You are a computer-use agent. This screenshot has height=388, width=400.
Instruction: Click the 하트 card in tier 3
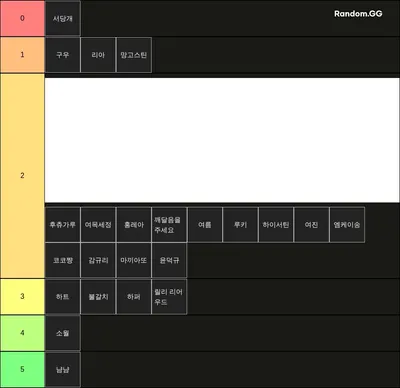coord(63,297)
